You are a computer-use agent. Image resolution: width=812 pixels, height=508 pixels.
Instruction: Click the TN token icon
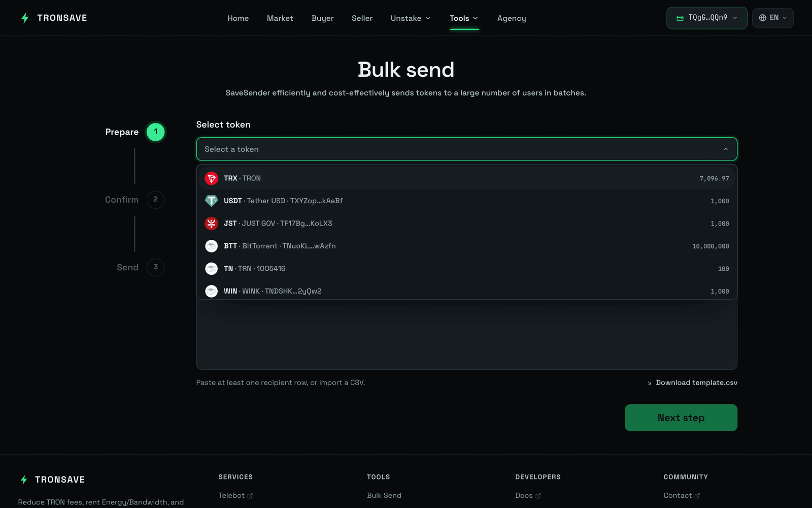(x=211, y=268)
